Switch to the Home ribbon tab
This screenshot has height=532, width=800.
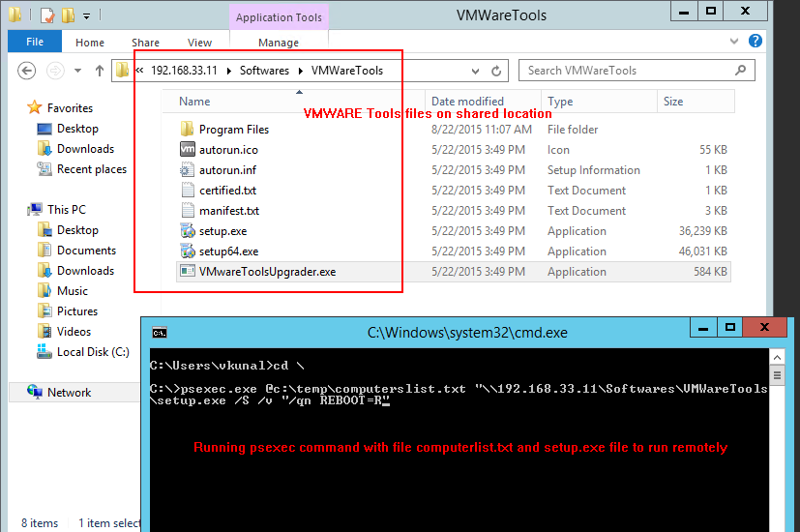[x=90, y=43]
